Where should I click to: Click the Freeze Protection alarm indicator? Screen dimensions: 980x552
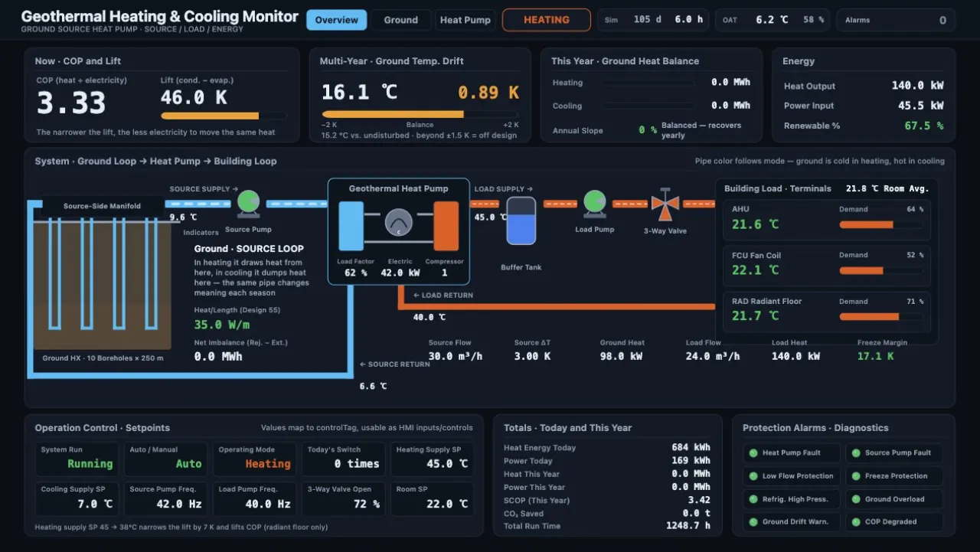click(893, 476)
